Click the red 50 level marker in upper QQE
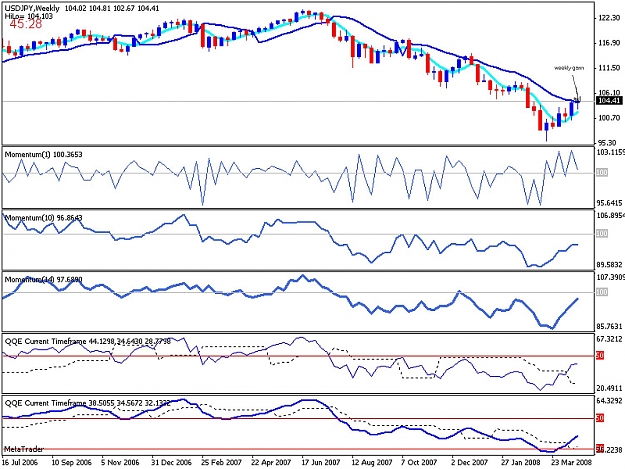The width and height of the screenshot is (625, 469). pos(600,355)
